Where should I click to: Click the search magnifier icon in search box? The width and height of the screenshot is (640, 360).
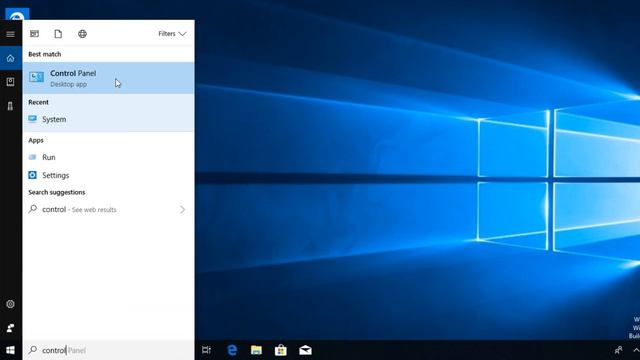(x=33, y=350)
